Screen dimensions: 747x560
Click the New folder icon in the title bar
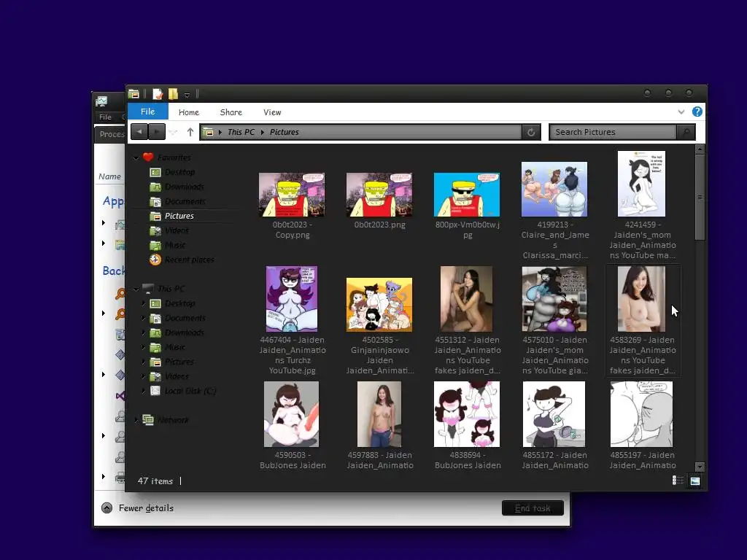pos(173,94)
